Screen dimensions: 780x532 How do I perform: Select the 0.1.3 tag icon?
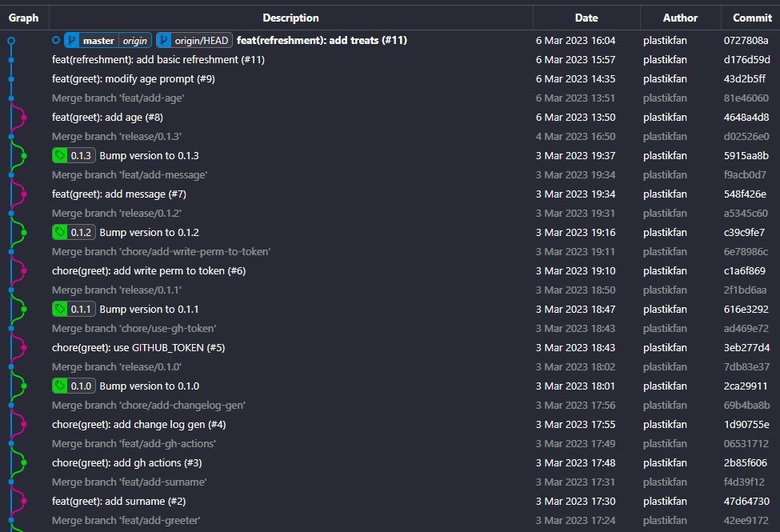(x=60, y=156)
